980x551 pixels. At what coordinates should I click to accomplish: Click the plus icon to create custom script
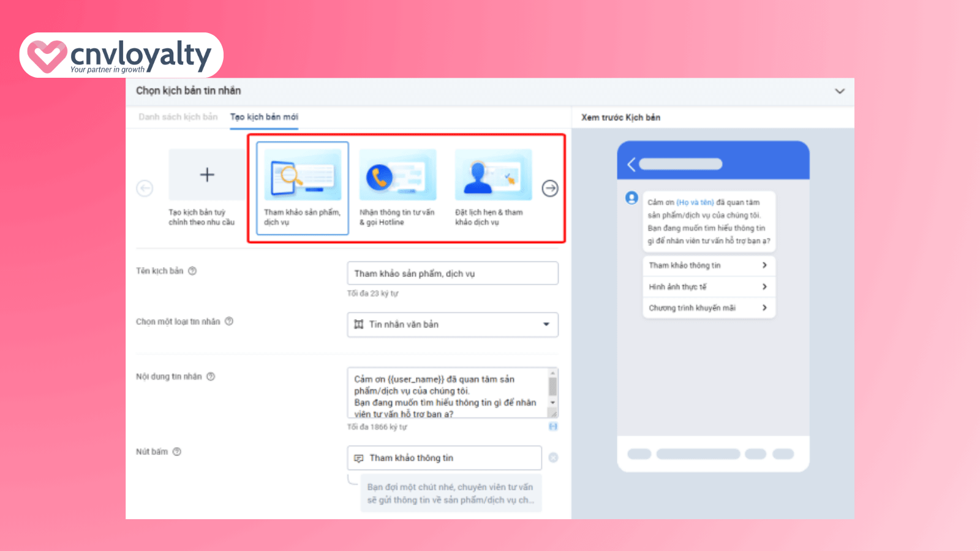207,175
